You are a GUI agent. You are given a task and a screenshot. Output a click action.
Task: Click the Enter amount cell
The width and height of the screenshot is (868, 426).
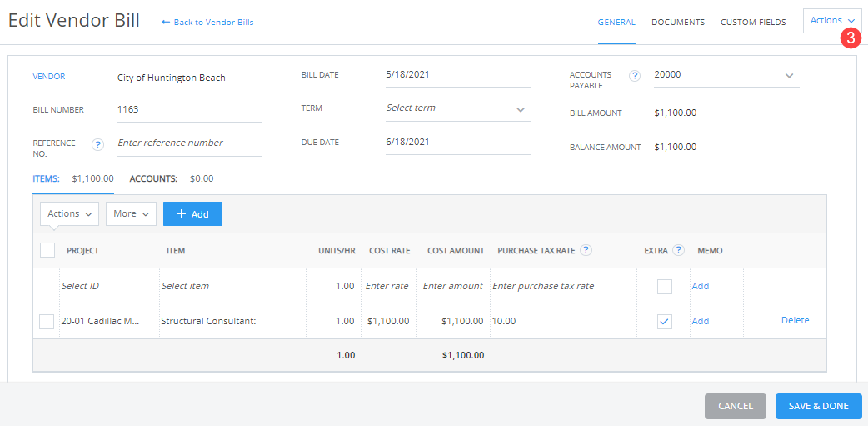[x=451, y=287]
